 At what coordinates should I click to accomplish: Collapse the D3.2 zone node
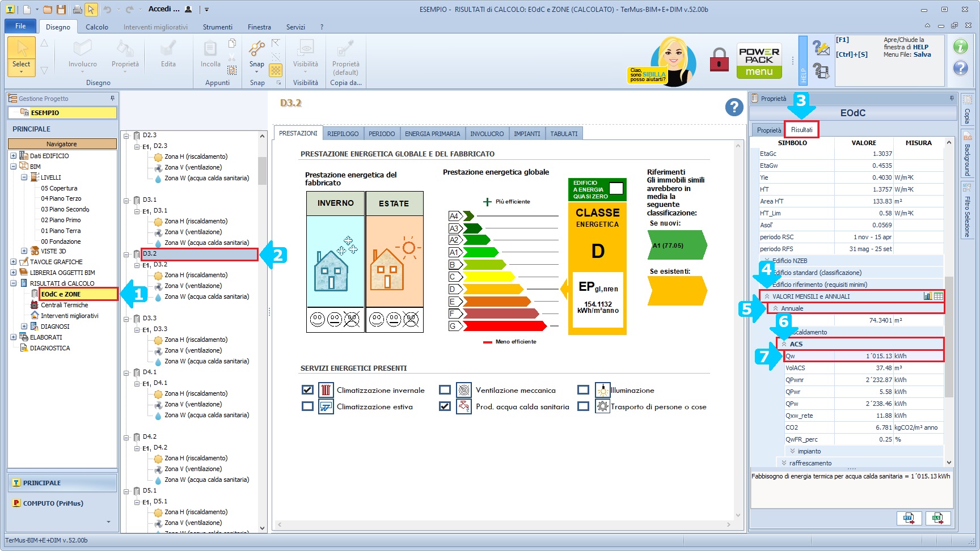pyautogui.click(x=126, y=254)
